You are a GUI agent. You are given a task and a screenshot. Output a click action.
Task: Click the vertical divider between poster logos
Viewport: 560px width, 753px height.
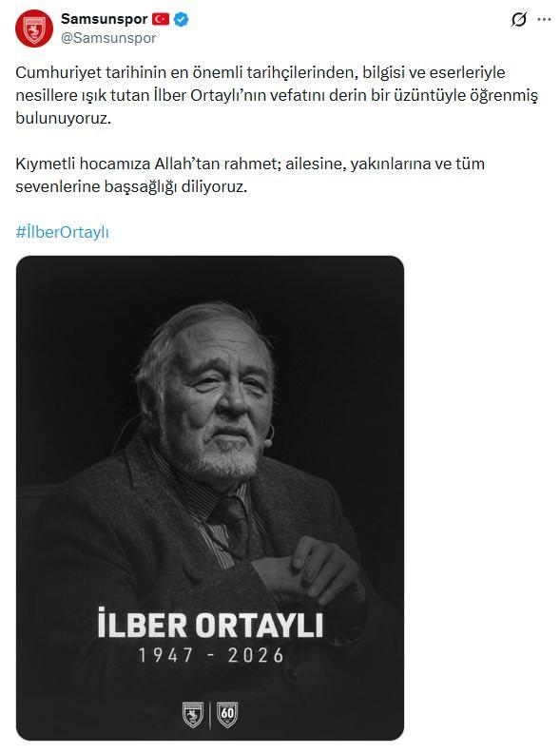(210, 715)
